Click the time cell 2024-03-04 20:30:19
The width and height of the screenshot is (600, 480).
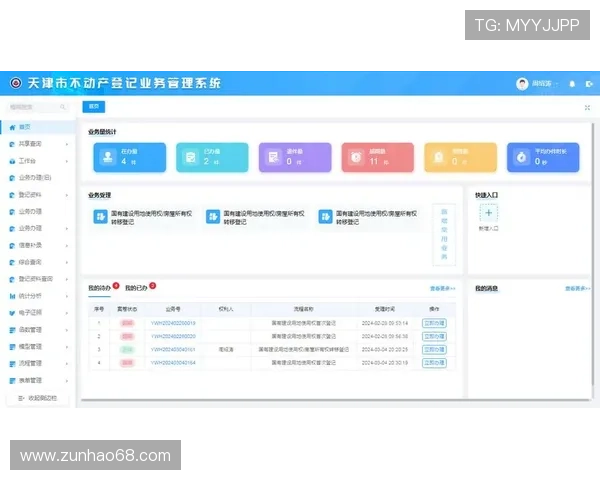point(385,362)
